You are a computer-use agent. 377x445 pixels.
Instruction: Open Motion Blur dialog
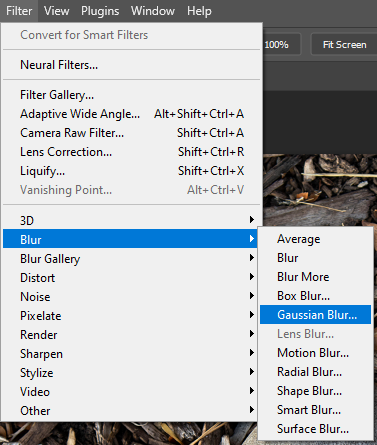[x=315, y=353]
